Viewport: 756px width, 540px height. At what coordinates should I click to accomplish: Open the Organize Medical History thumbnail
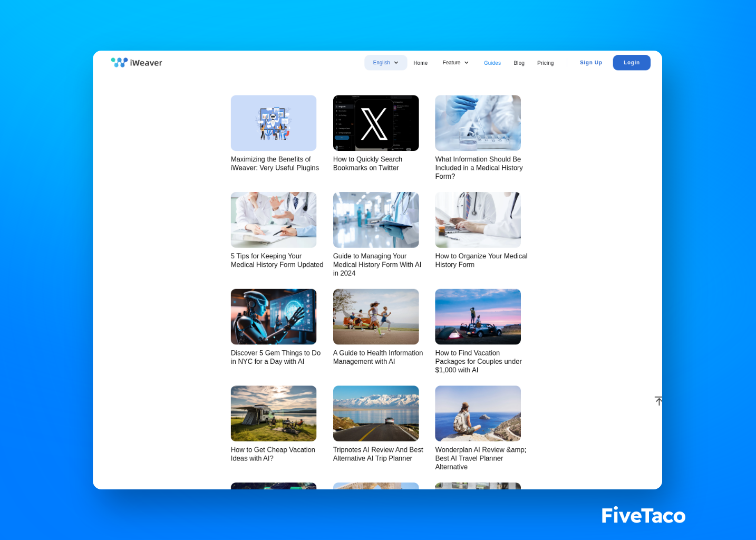(x=478, y=220)
